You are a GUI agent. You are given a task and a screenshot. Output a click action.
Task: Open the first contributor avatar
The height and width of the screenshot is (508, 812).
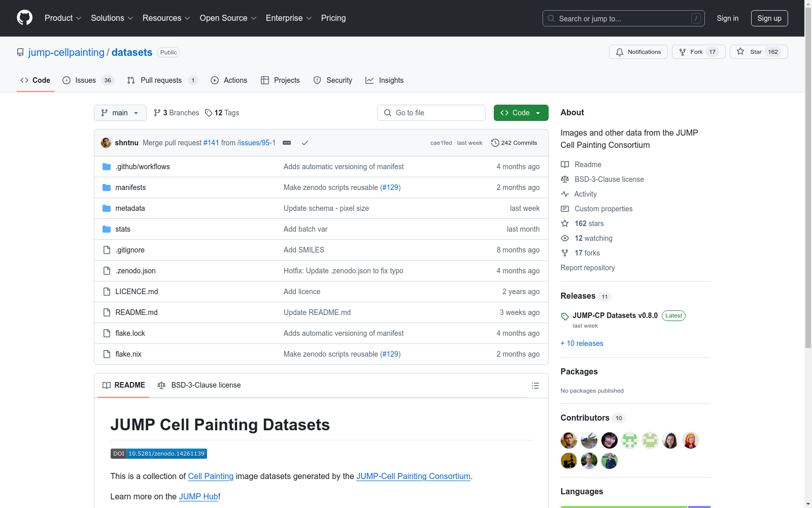click(x=569, y=440)
